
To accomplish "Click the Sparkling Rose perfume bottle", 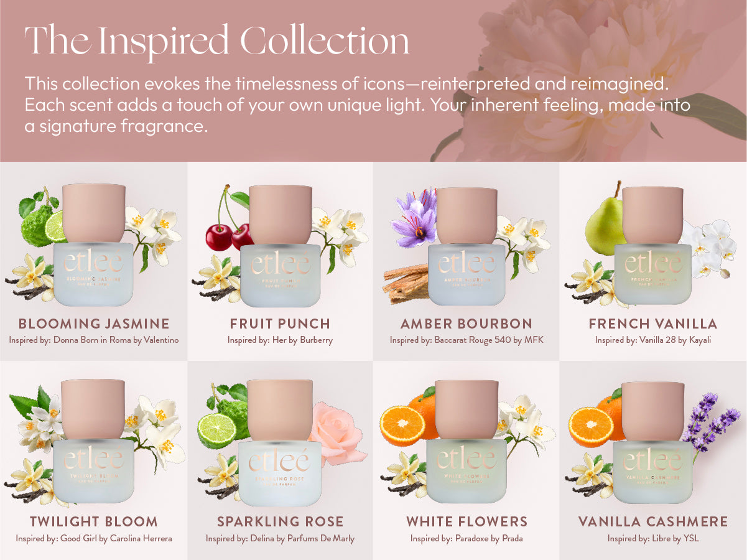I will pos(280,442).
